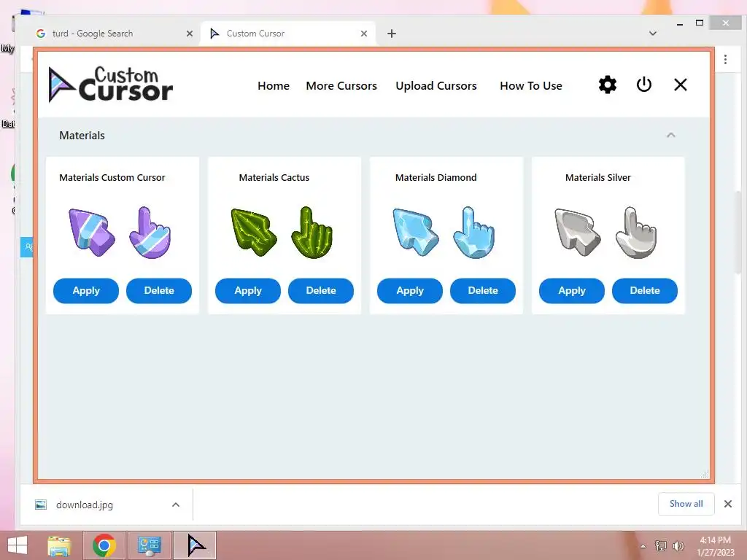Select the purple Materials Custom Cursor hand pointer
The width and height of the screenshot is (747, 560).
150,233
